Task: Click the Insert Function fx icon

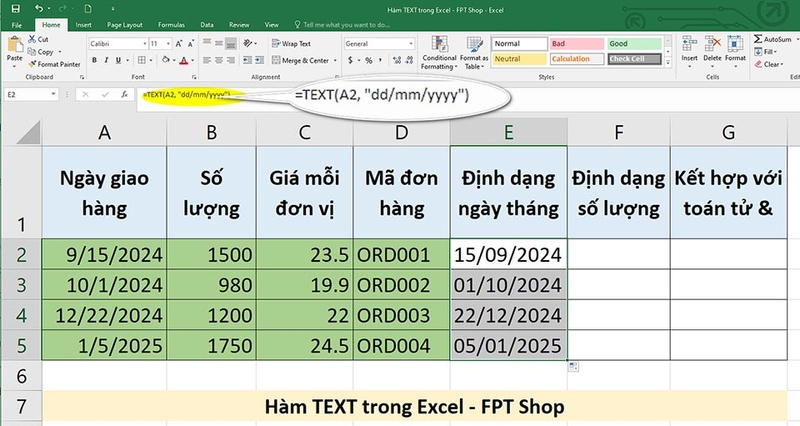Action: [x=124, y=94]
